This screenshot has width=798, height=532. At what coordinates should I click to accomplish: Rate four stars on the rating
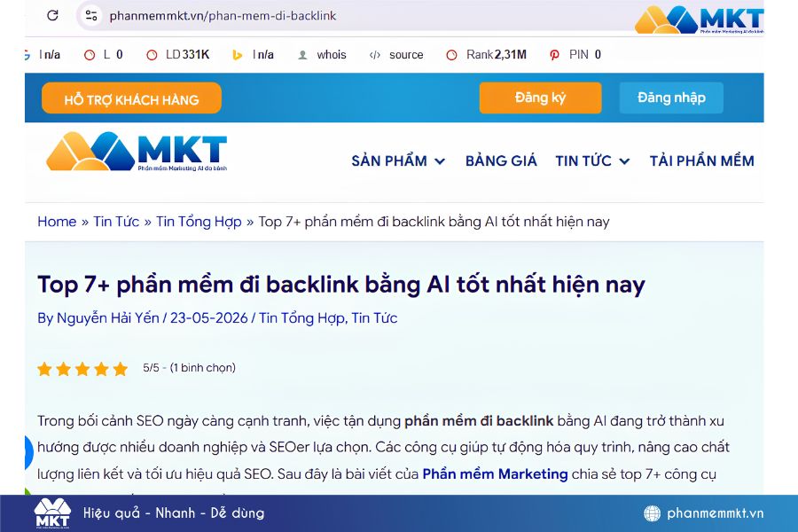pyautogui.click(x=101, y=369)
